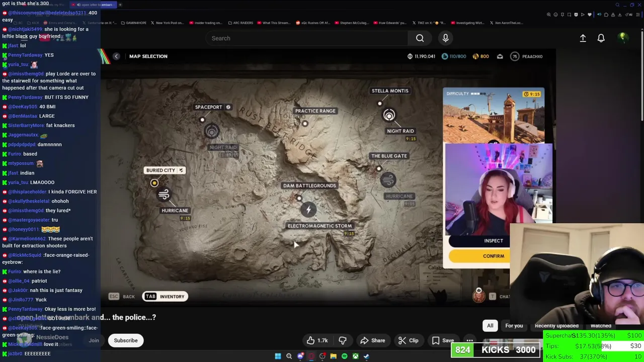Click the back arrow beside Map Selection
644x362 pixels.
coord(116,56)
